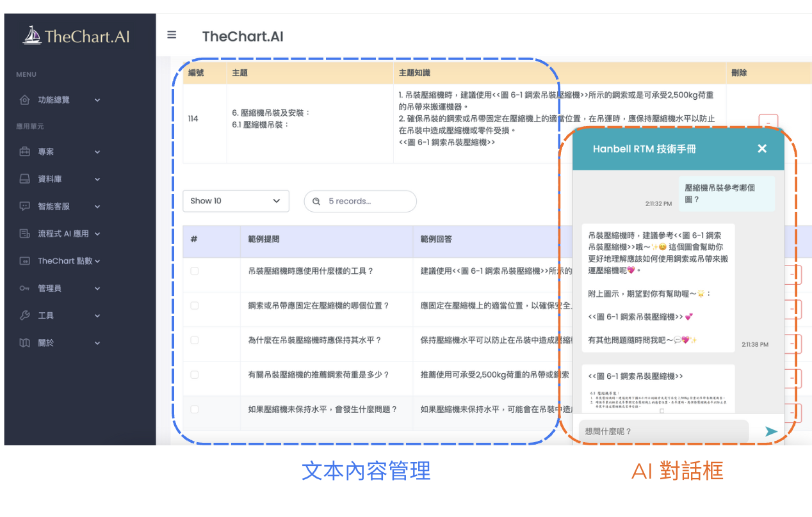Open the 關於 sidebar menu item
This screenshot has width=812, height=517.
61,343
